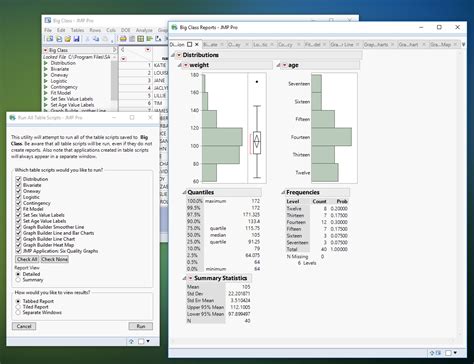Click the KATIE cell in Big Class data table
The image size is (474, 364).
pos(160,65)
